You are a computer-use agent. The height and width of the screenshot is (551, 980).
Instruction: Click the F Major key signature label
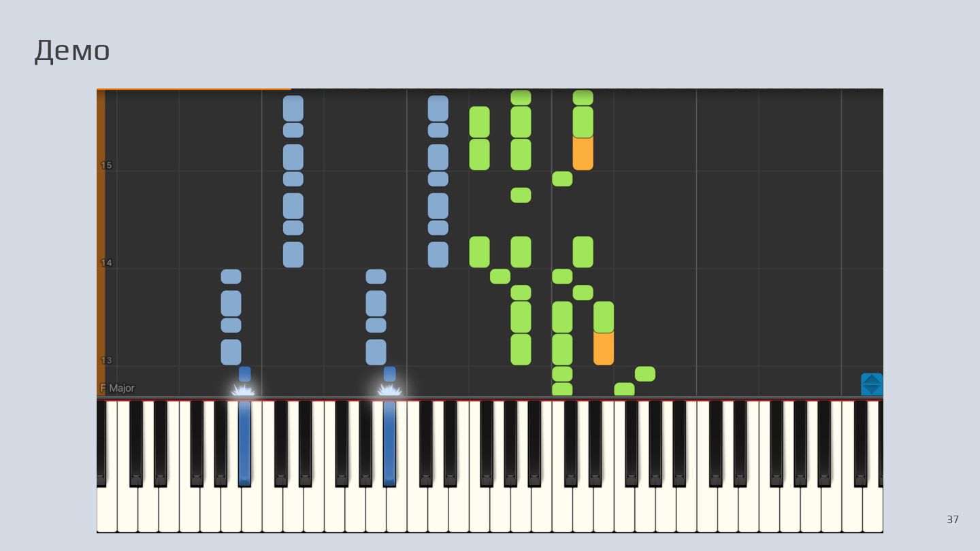(x=117, y=388)
